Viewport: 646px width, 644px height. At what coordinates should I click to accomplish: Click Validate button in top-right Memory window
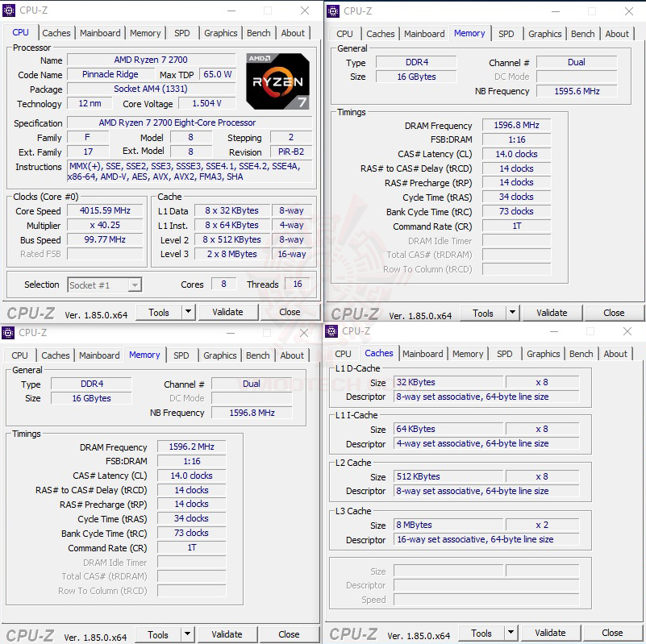point(552,313)
